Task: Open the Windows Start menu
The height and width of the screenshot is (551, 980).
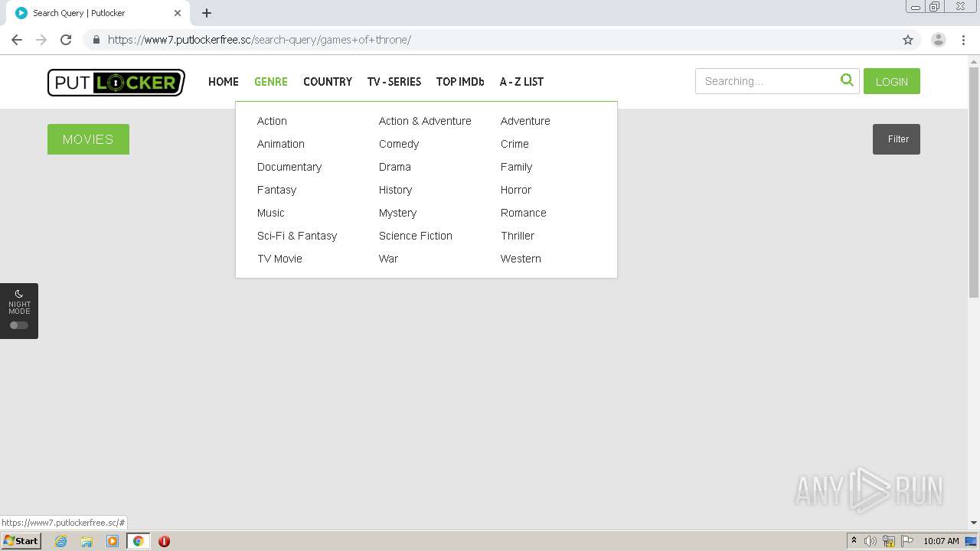Action: [21, 541]
